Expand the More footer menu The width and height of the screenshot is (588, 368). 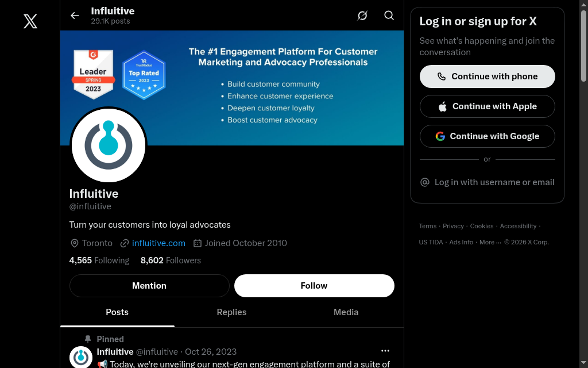[490, 242]
